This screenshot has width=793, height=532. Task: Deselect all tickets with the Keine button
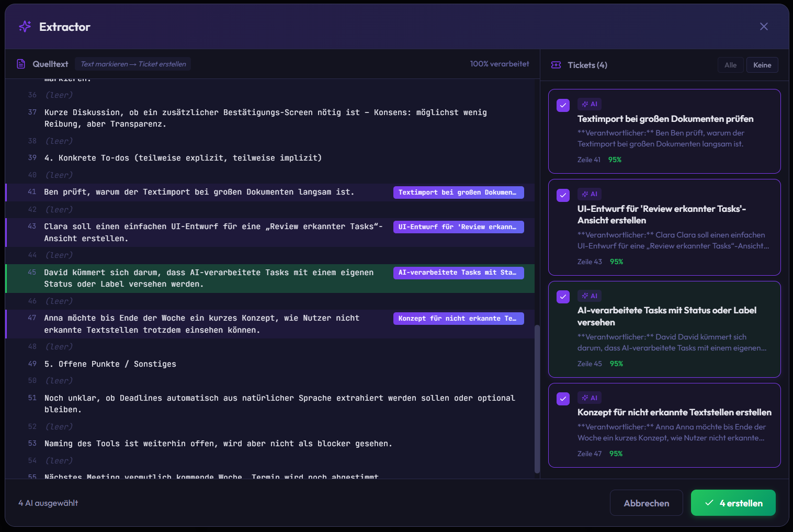click(762, 65)
